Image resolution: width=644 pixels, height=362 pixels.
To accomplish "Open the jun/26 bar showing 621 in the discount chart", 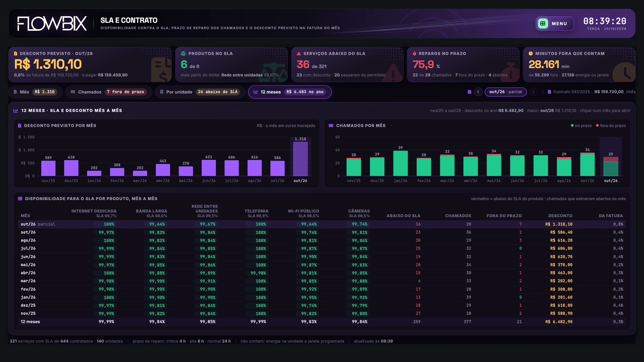I will click(209, 168).
